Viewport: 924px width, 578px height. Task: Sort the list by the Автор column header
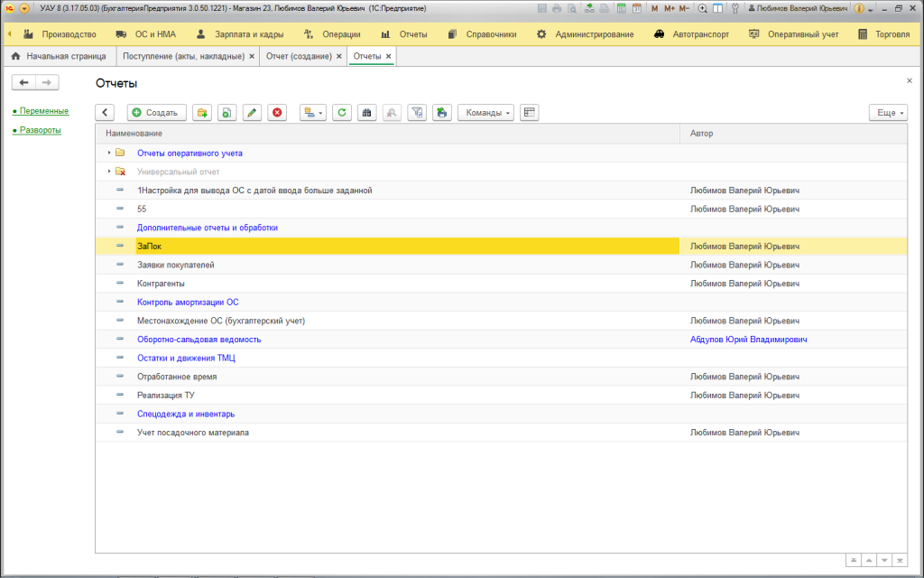coord(793,134)
